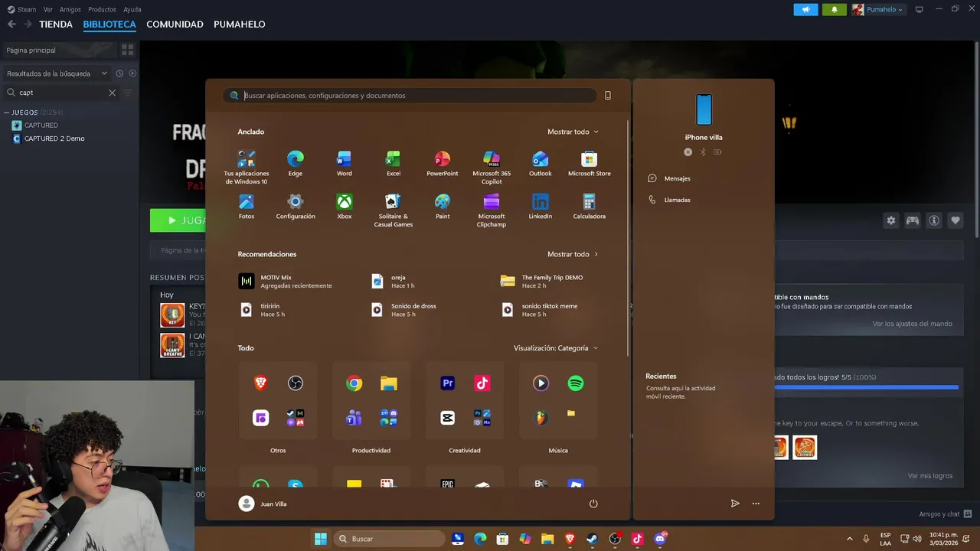
Task: Open Sonido de dross recent file
Action: (x=403, y=309)
